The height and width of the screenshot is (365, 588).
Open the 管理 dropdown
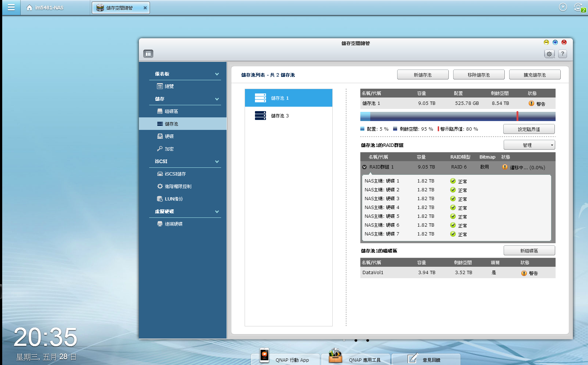click(x=529, y=145)
